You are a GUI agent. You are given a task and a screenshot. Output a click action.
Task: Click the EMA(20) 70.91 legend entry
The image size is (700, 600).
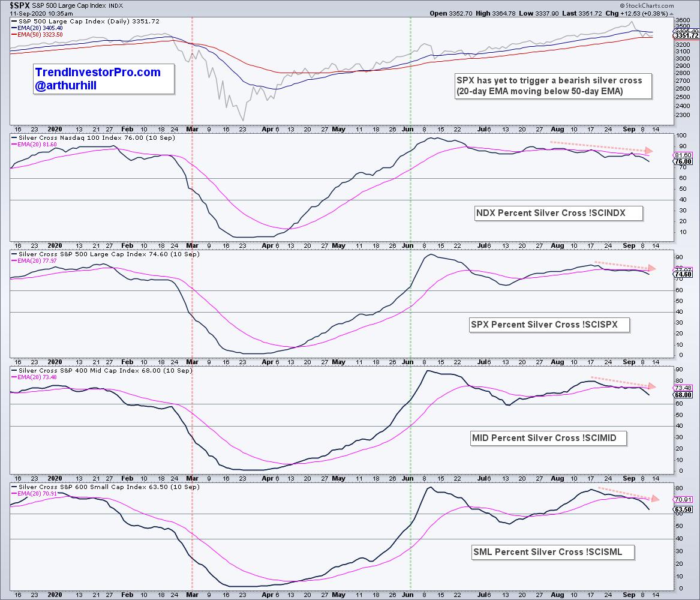[x=34, y=494]
